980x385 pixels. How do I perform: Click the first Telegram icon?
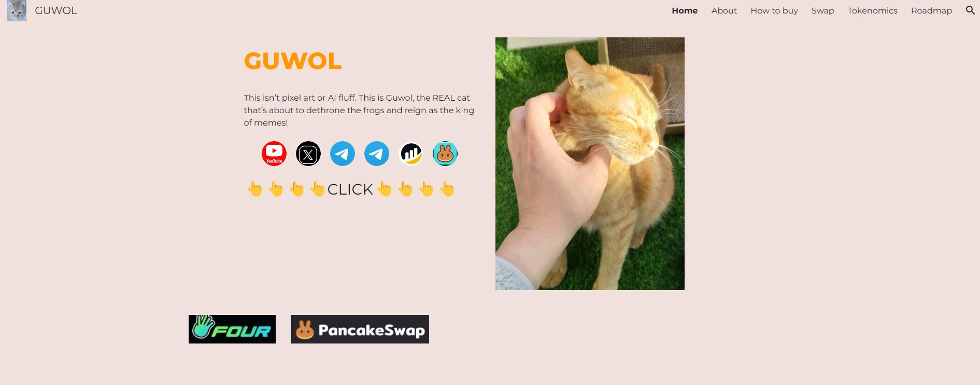(x=343, y=154)
